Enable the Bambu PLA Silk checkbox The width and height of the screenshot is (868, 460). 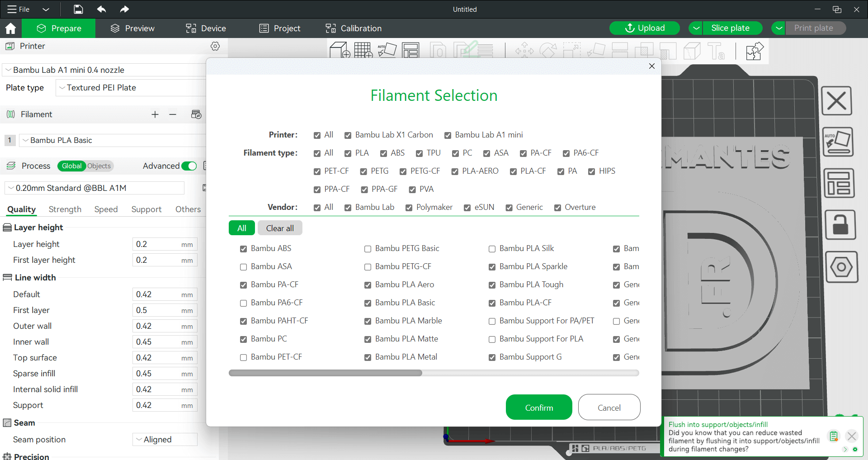tap(492, 249)
